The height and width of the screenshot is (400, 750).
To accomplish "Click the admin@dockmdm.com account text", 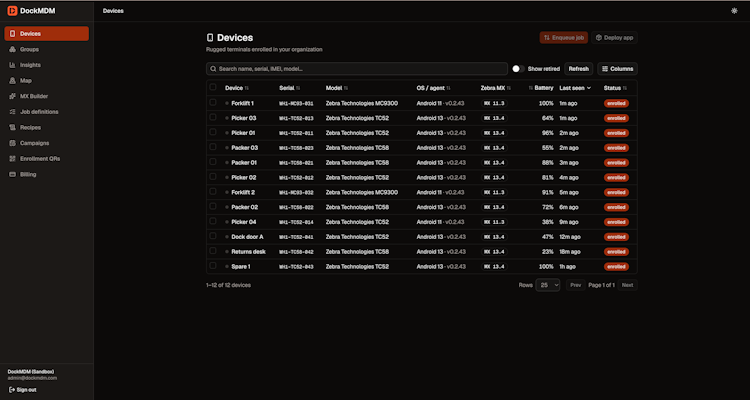I will coord(32,378).
